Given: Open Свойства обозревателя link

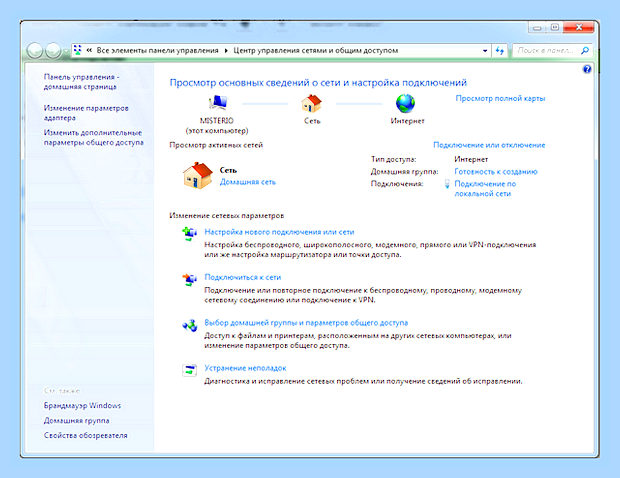Looking at the screenshot, I should (85, 435).
